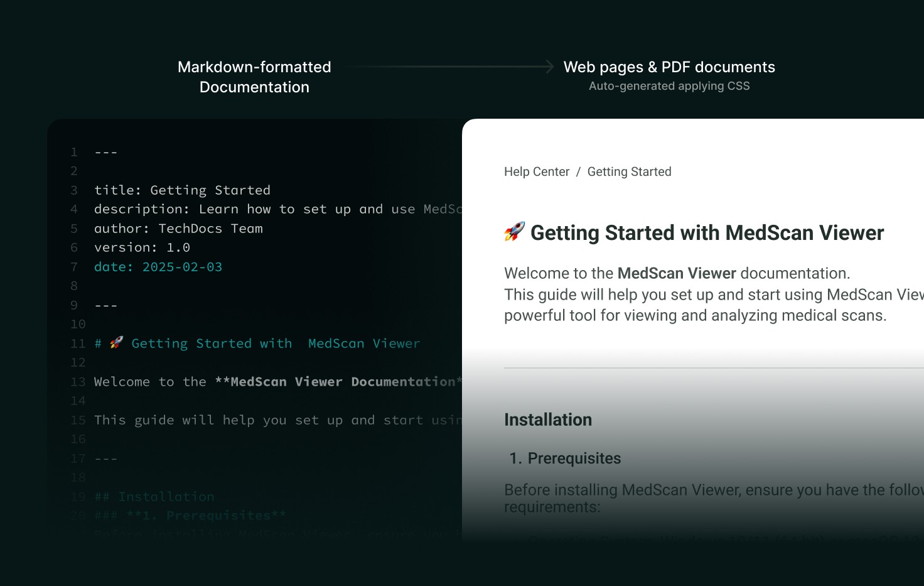
Task: Click the 'Before installing MedScan Viewer' paragraph
Action: (x=714, y=498)
